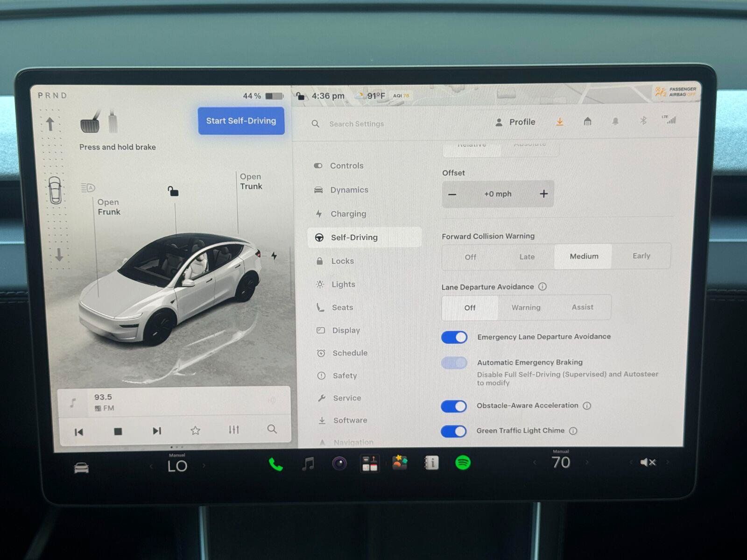This screenshot has height=560, width=747.
Task: Tap Open Trunk label
Action: [251, 181]
